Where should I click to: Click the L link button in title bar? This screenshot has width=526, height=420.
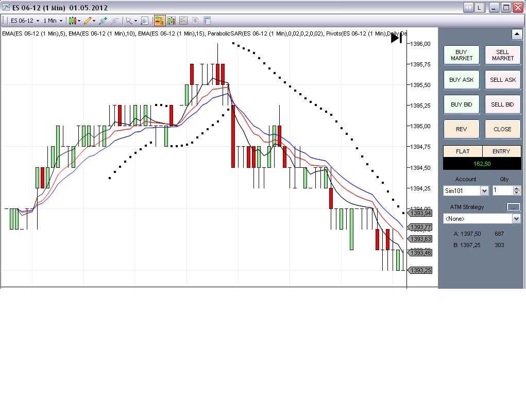[x=479, y=7]
